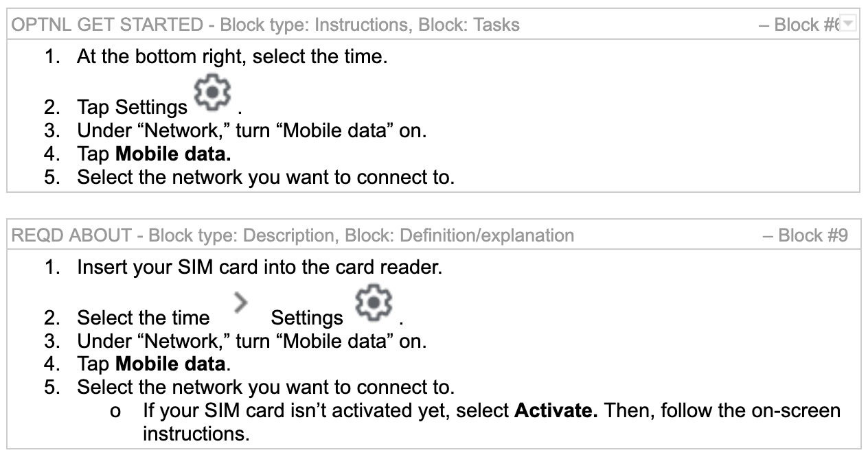Click the word "Settings" in Block #9 step 2
Image resolution: width=868 pixels, height=457 pixels.
[306, 318]
